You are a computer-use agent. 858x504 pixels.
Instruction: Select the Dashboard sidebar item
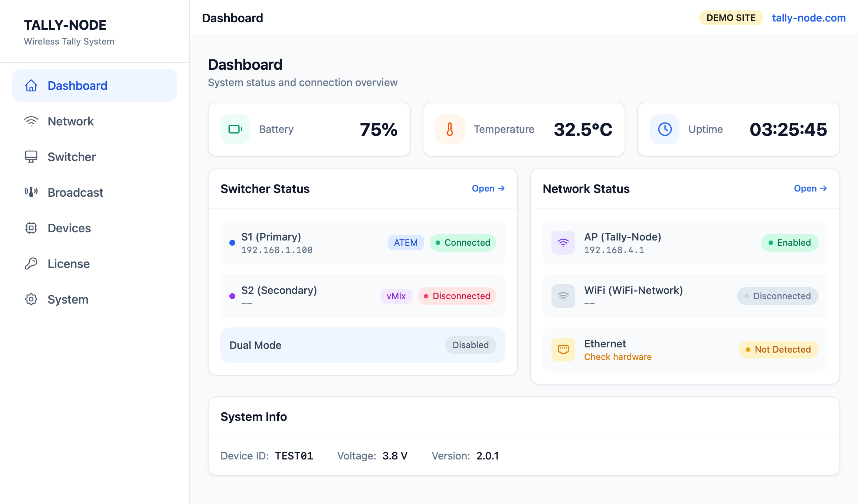[95, 85]
